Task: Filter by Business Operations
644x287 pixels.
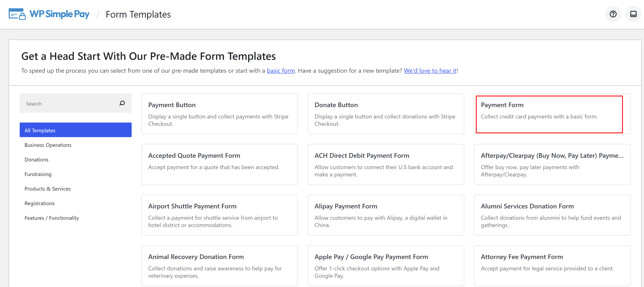Action: coord(48,145)
